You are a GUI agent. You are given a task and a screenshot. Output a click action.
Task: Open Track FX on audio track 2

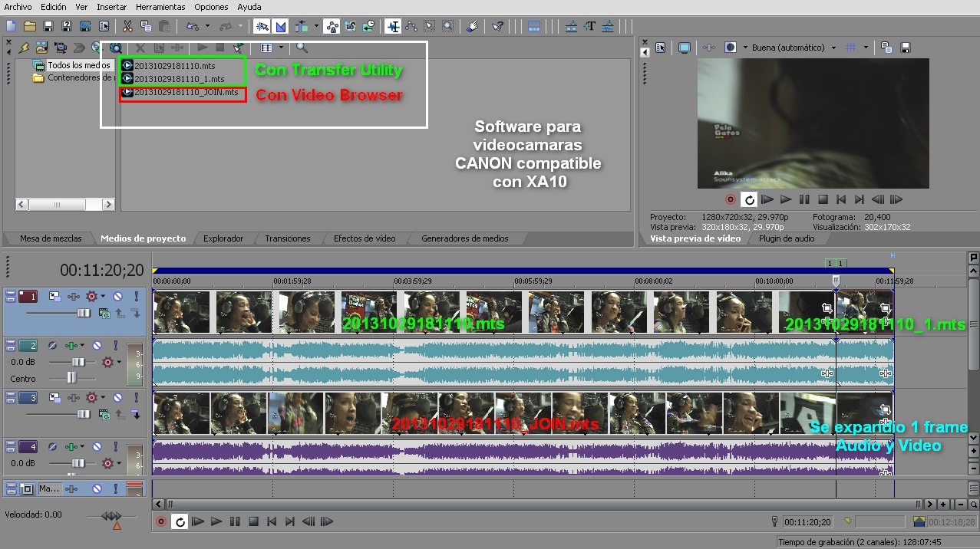(x=73, y=346)
